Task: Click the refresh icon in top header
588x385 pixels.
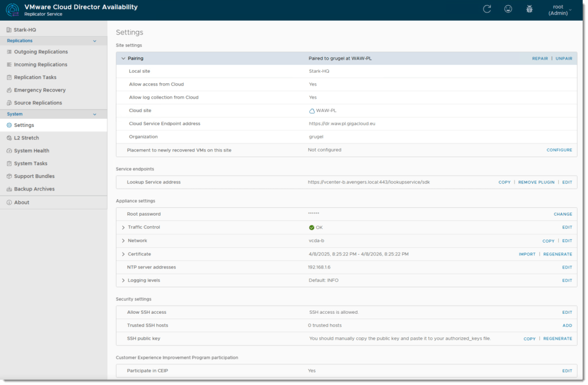Action: coord(487,9)
